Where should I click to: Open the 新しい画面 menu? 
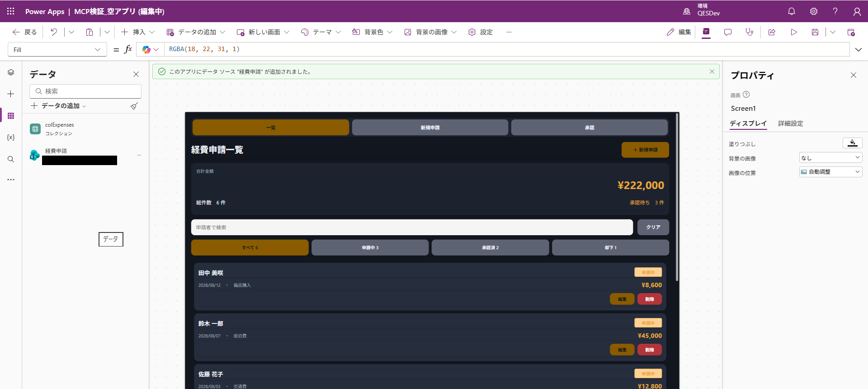point(263,32)
